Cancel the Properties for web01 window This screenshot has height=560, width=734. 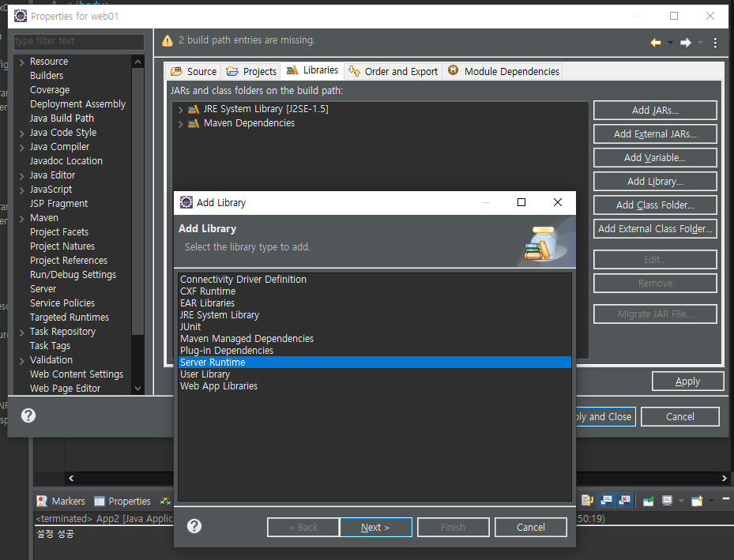click(x=679, y=416)
